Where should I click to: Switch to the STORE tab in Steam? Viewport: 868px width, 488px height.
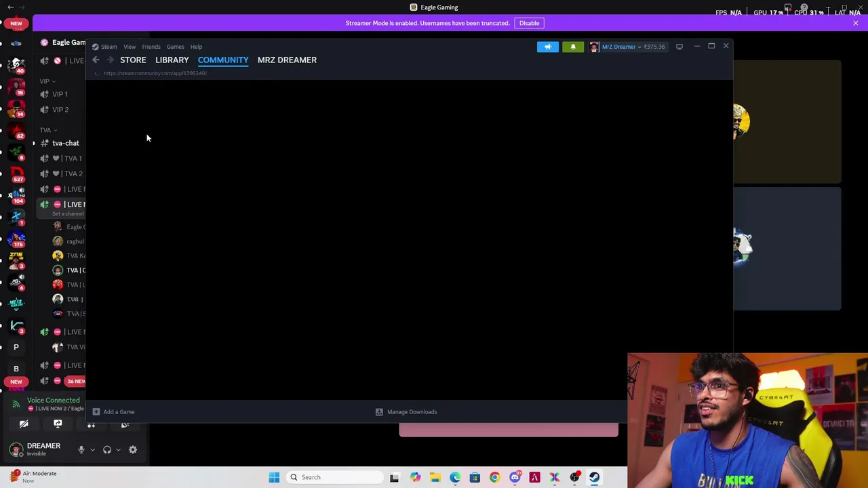coord(133,60)
